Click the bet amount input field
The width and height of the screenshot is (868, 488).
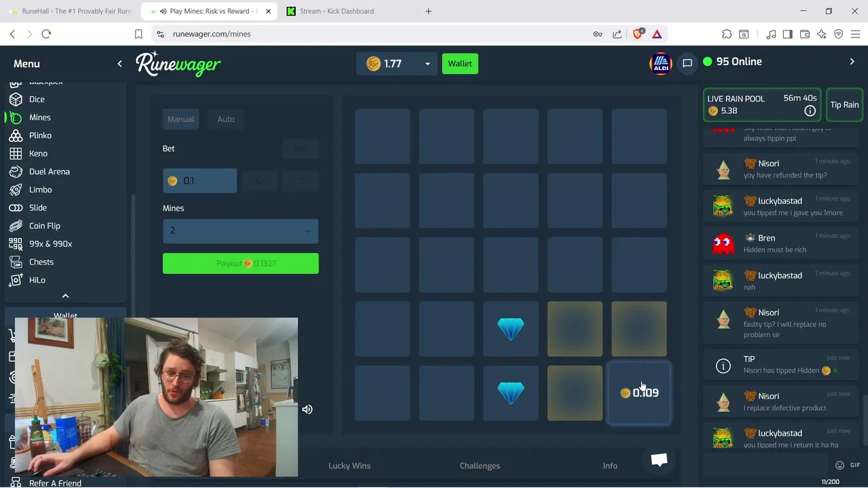pyautogui.click(x=200, y=181)
